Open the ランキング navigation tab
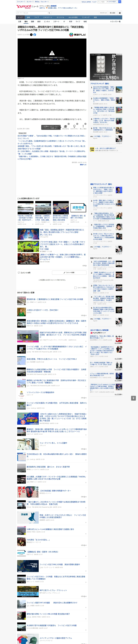Image resolution: width=138 pixels, height=644 pixels. tap(86, 17)
